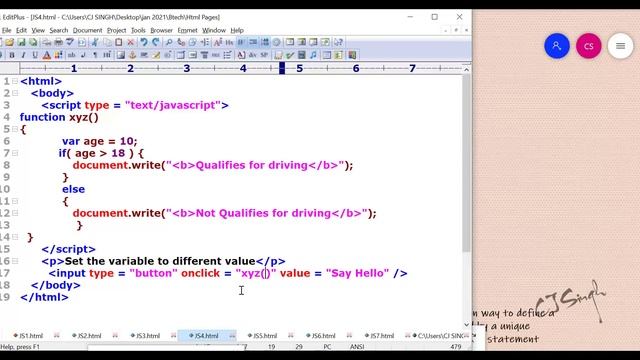Insert paragraph tag with pilcrow icon

tap(95, 55)
